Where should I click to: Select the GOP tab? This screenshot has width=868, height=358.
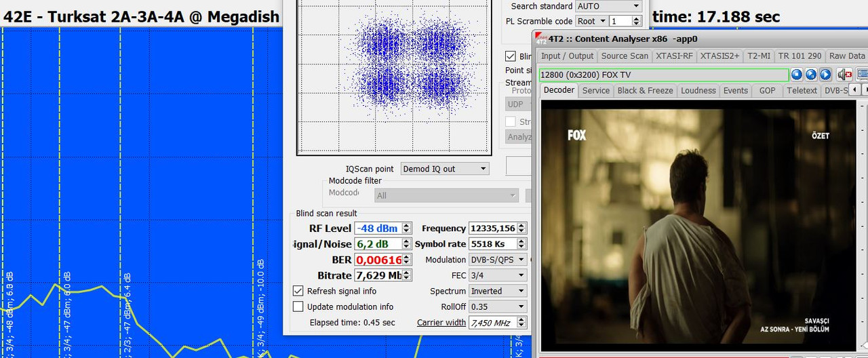coord(767,90)
